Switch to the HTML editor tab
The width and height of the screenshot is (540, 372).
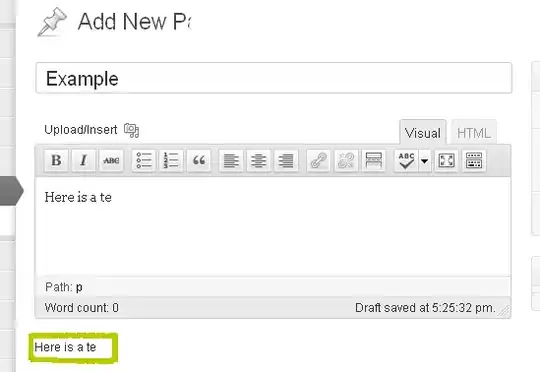tap(474, 133)
